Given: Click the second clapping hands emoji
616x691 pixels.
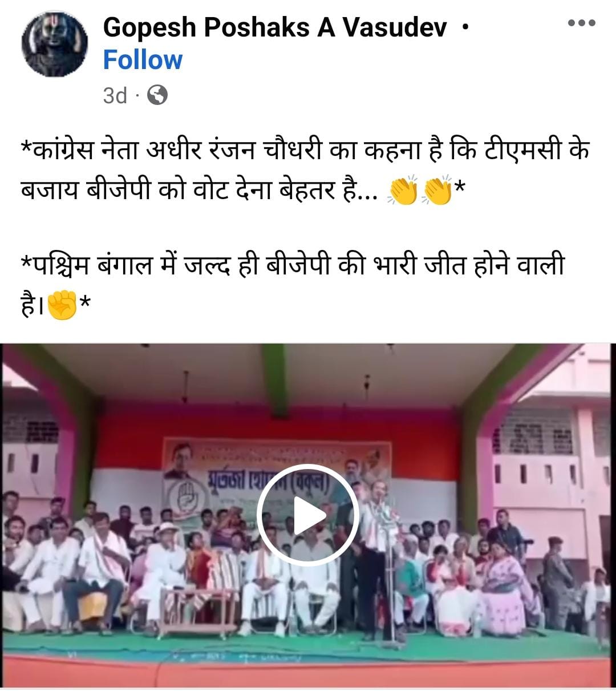Looking at the screenshot, I should (x=437, y=191).
